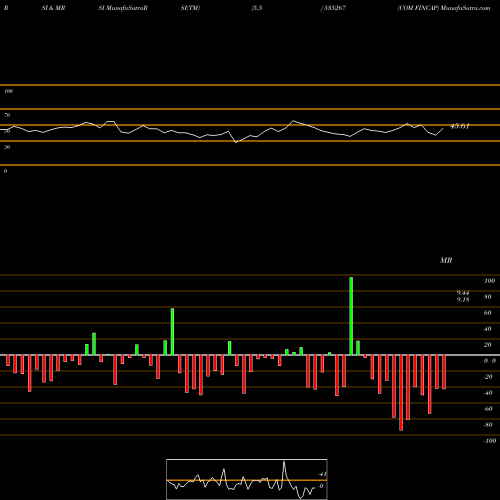
Task: Click the -60 label on MR axis
Action: (x=488, y=409)
